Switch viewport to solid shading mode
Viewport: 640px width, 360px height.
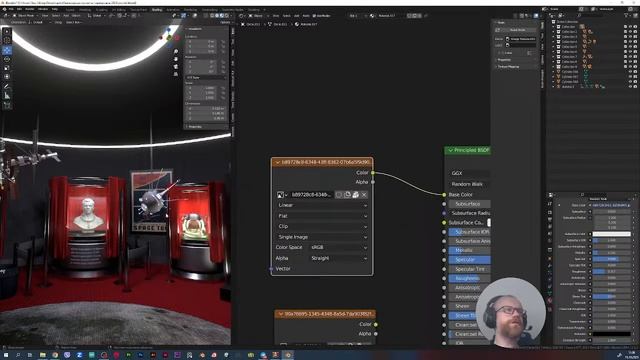tap(217, 16)
